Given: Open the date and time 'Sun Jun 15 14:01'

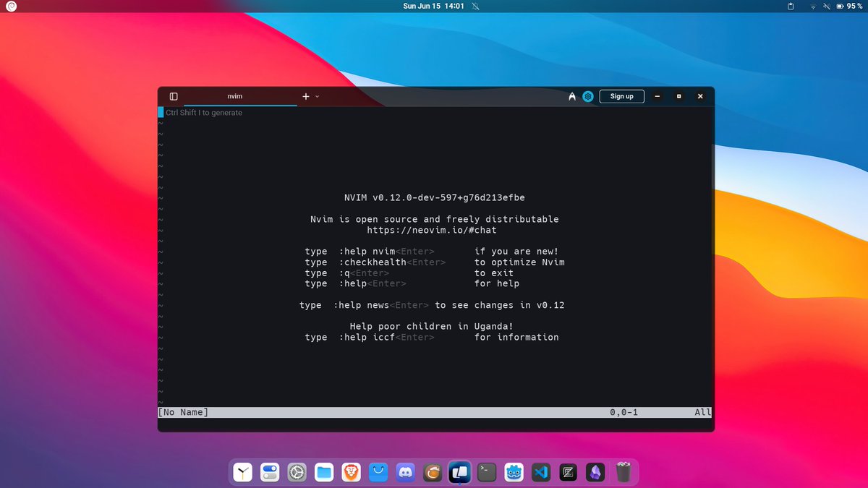Looking at the screenshot, I should tap(433, 6).
